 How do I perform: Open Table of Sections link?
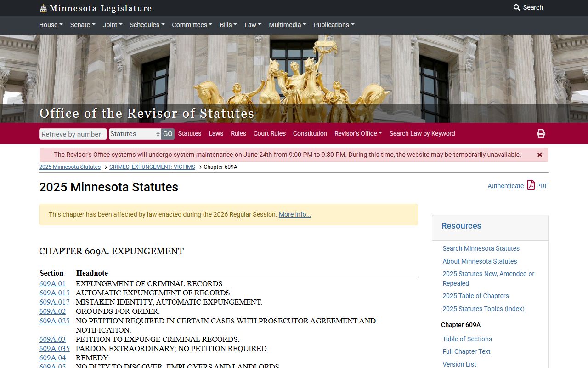click(x=467, y=339)
